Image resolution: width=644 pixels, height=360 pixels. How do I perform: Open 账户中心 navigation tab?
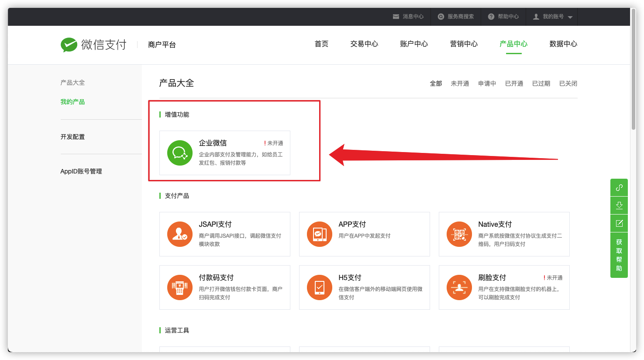pyautogui.click(x=414, y=44)
